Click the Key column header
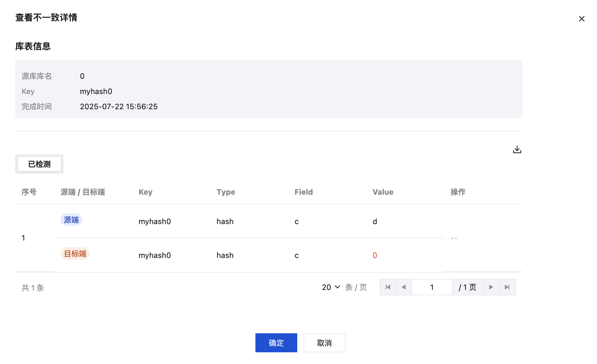The height and width of the screenshot is (364, 597). pyautogui.click(x=145, y=192)
